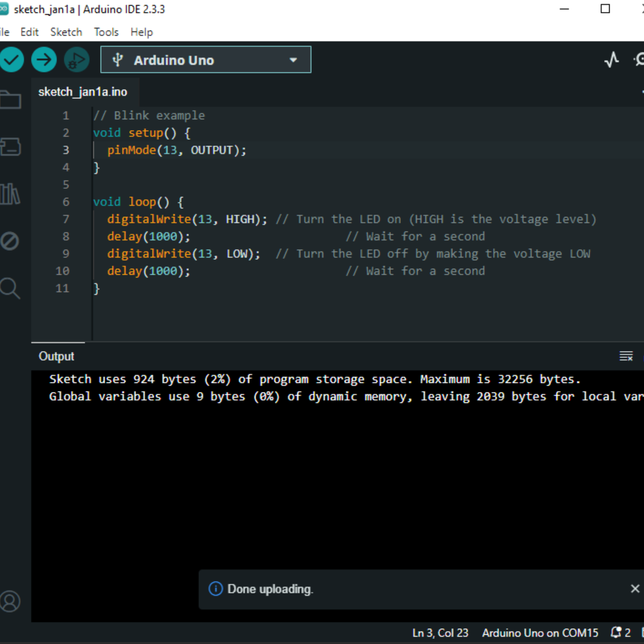Screen dimensions: 644x644
Task: Click the // Blink example comment
Action: click(149, 116)
